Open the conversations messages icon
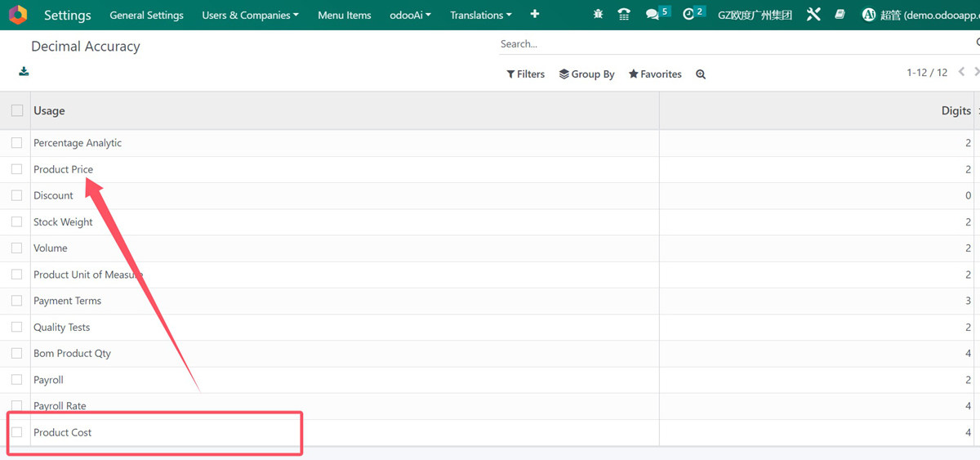Image resolution: width=980 pixels, height=460 pixels. point(653,15)
